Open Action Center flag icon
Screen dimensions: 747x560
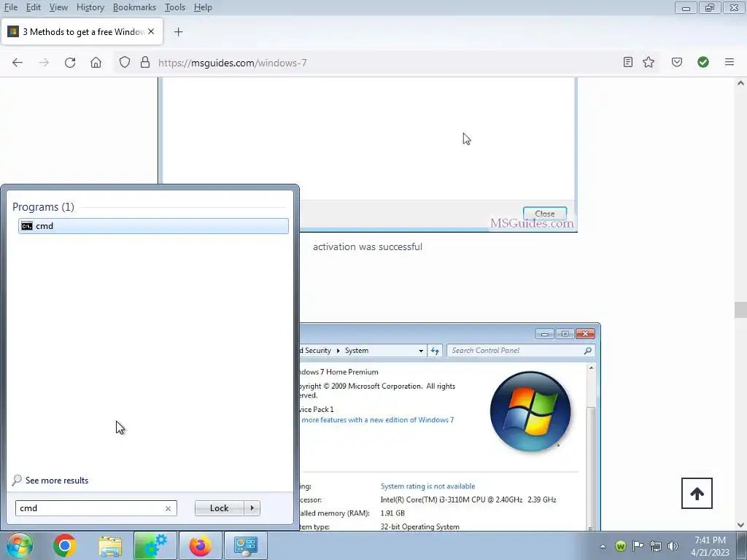[638, 546]
